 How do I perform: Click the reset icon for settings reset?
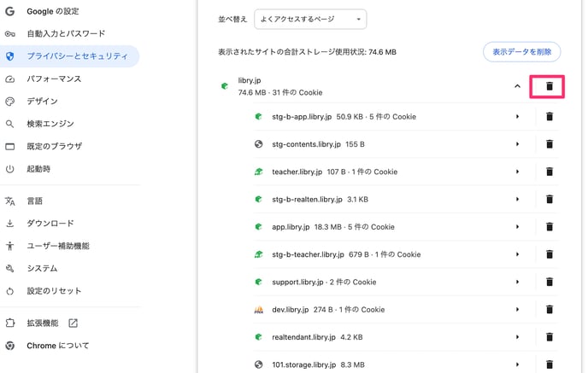(x=10, y=291)
